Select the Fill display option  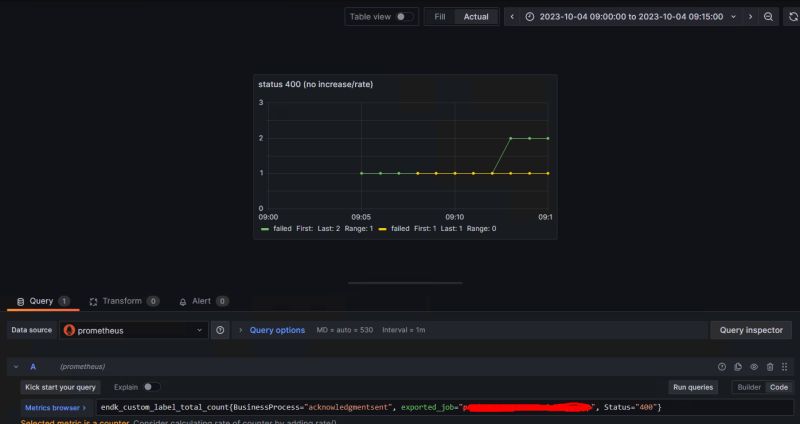coord(439,17)
